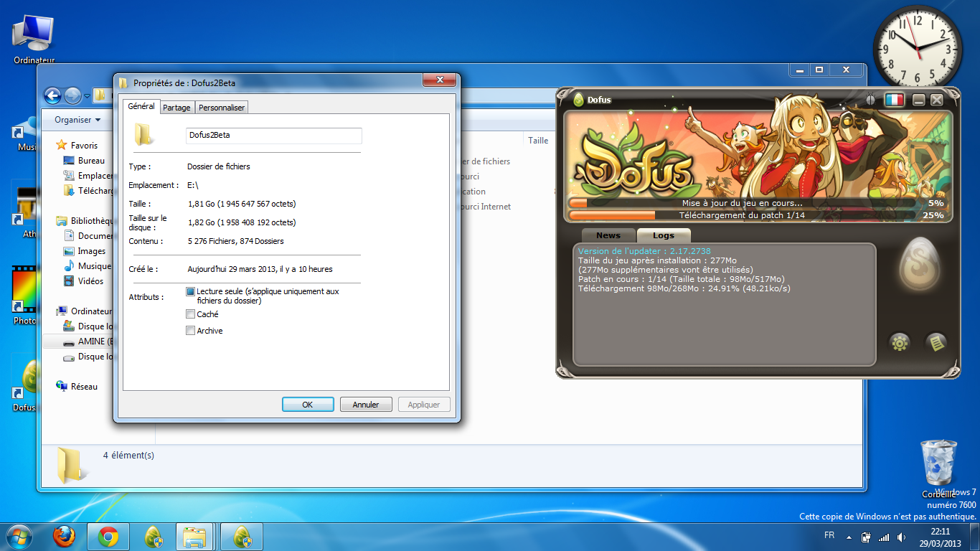Open the Windows Explorer taskbar button
The height and width of the screenshot is (551, 980).
click(194, 537)
